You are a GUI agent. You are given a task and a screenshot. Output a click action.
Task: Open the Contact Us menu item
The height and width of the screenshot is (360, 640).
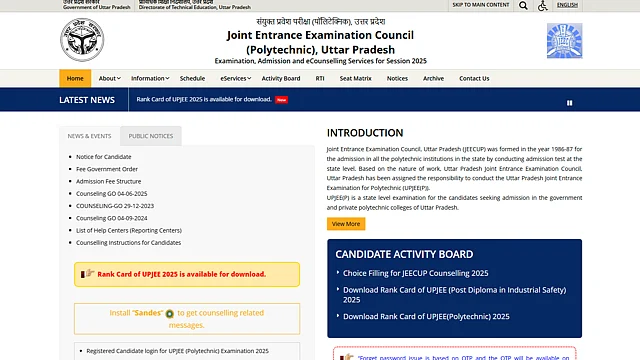[x=474, y=78]
